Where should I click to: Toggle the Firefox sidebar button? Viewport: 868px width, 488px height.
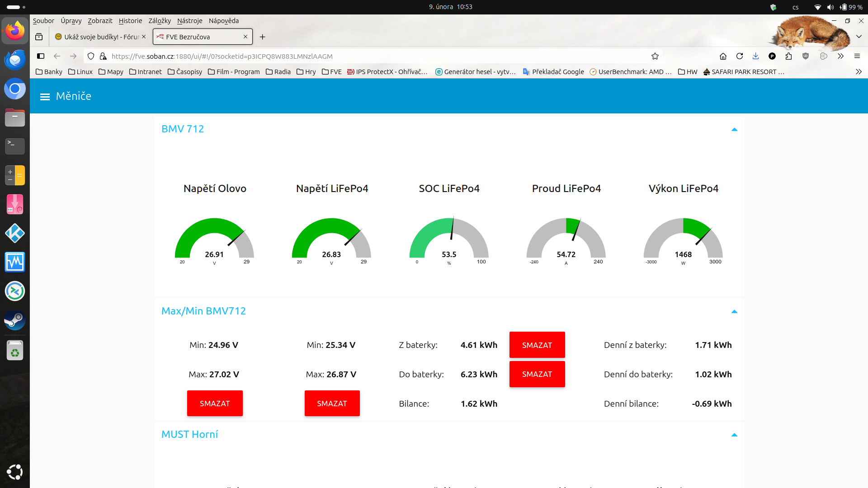coord(41,56)
